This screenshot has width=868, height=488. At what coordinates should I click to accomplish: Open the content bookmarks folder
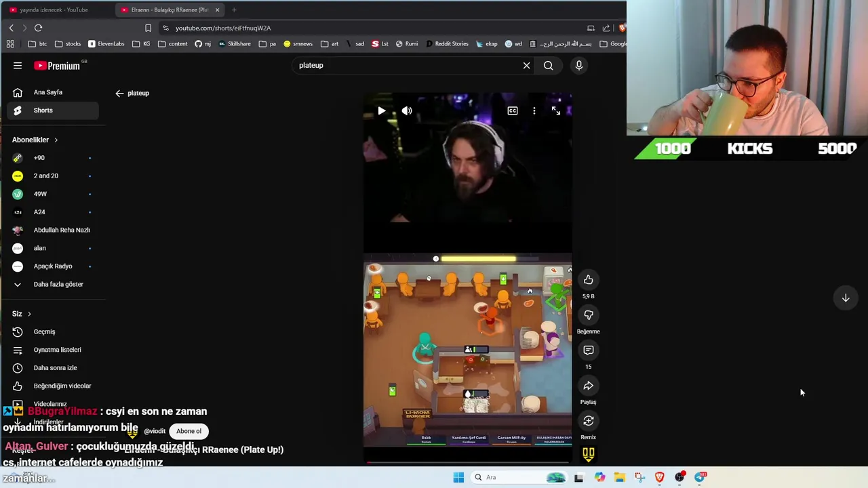[173, 44]
